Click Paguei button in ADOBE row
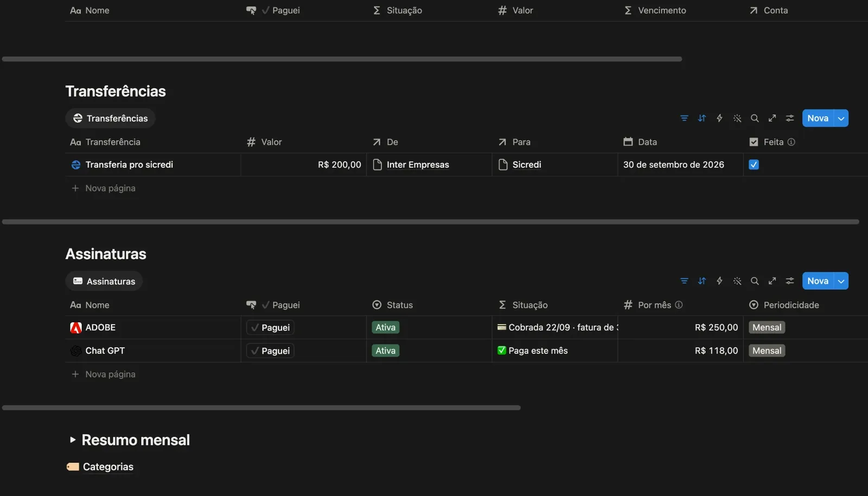The width and height of the screenshot is (868, 496). (x=270, y=328)
